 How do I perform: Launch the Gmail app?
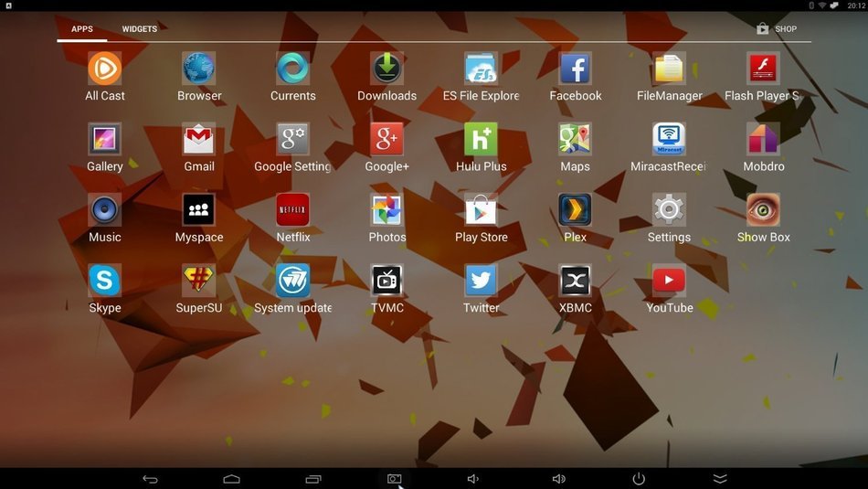[x=199, y=138]
